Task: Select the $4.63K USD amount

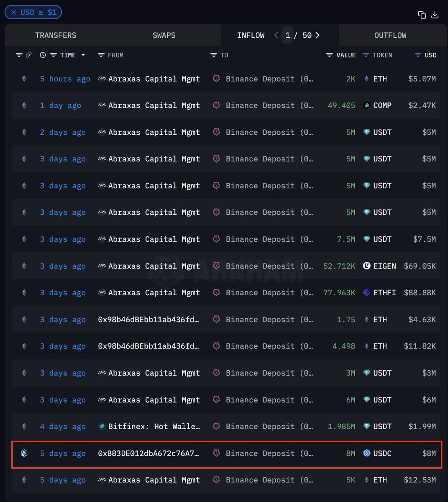Action: tap(422, 320)
